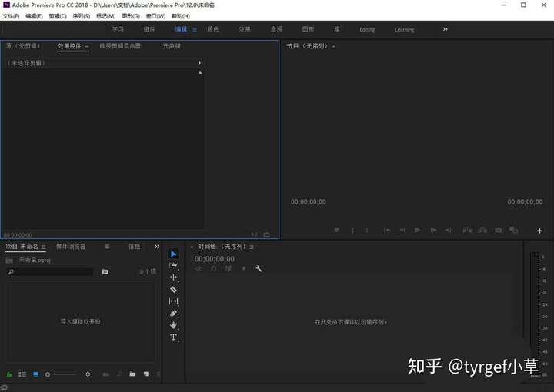Switch project panel to list view
This screenshot has height=392, width=554.
22,374
